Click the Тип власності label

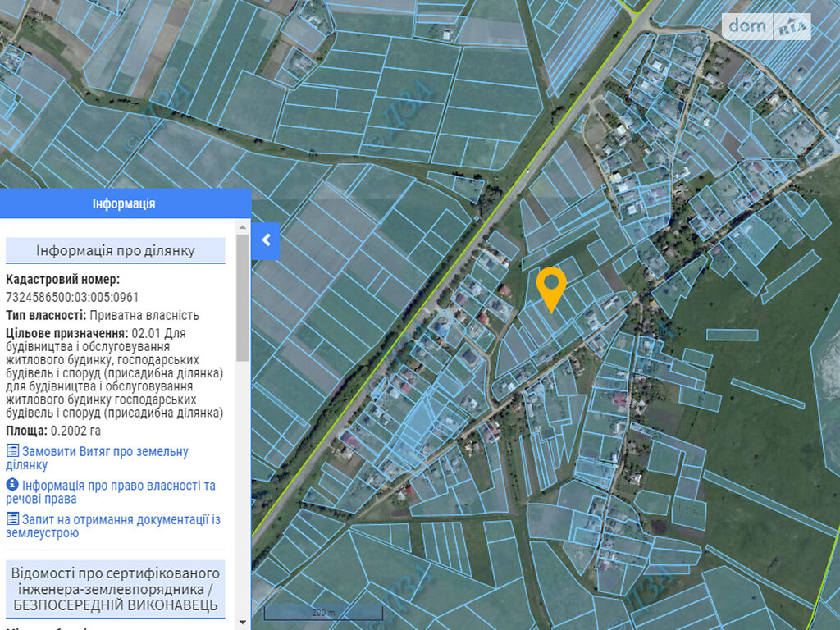[46, 315]
